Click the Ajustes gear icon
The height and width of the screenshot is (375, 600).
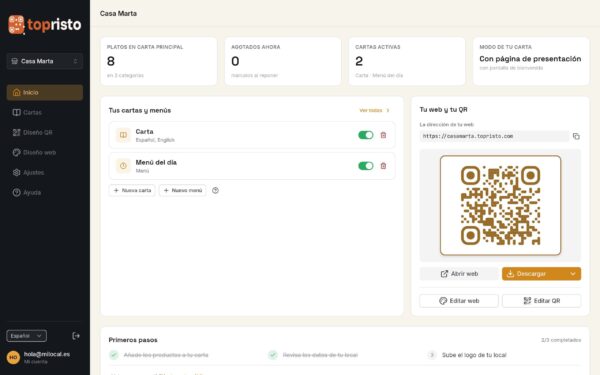16,173
